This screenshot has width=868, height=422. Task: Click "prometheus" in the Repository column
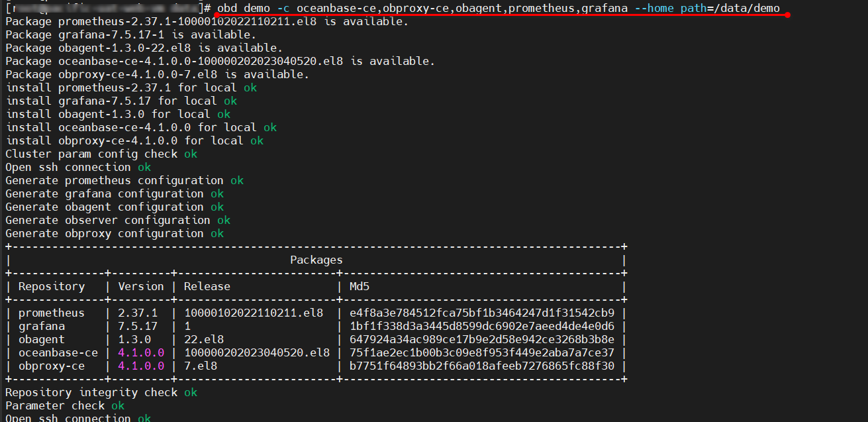(x=52, y=313)
